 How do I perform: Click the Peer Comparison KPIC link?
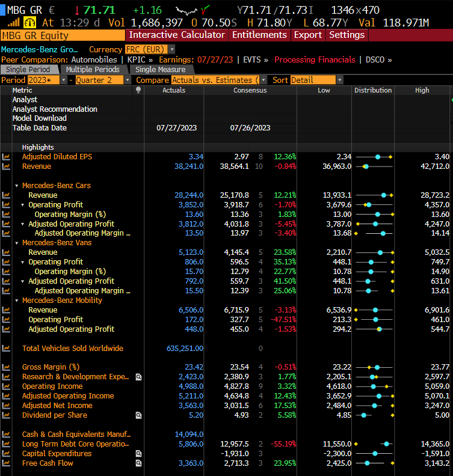tap(140, 59)
